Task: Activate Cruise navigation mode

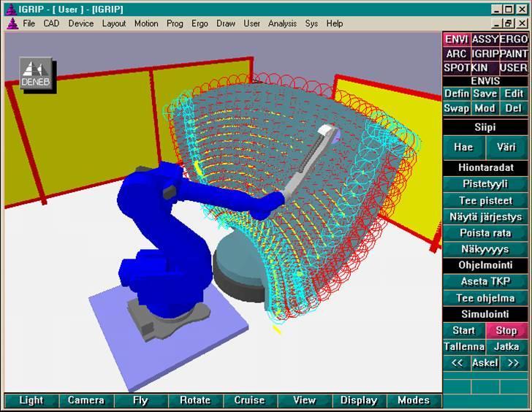Action: coord(250,400)
